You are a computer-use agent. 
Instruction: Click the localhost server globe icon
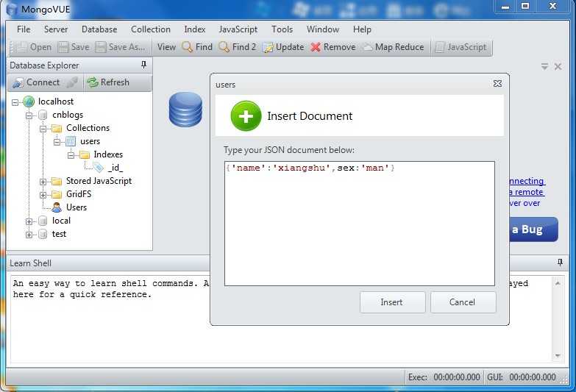pyautogui.click(x=29, y=101)
